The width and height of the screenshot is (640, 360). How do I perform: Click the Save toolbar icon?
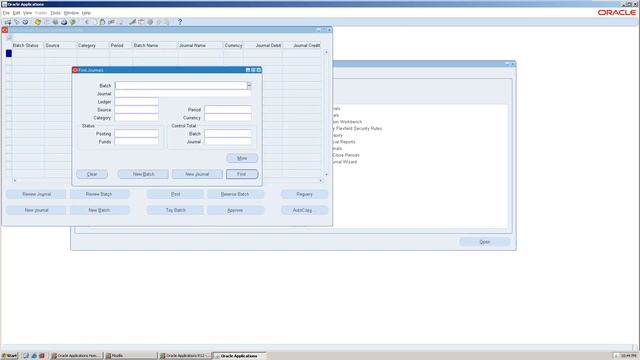click(38, 22)
